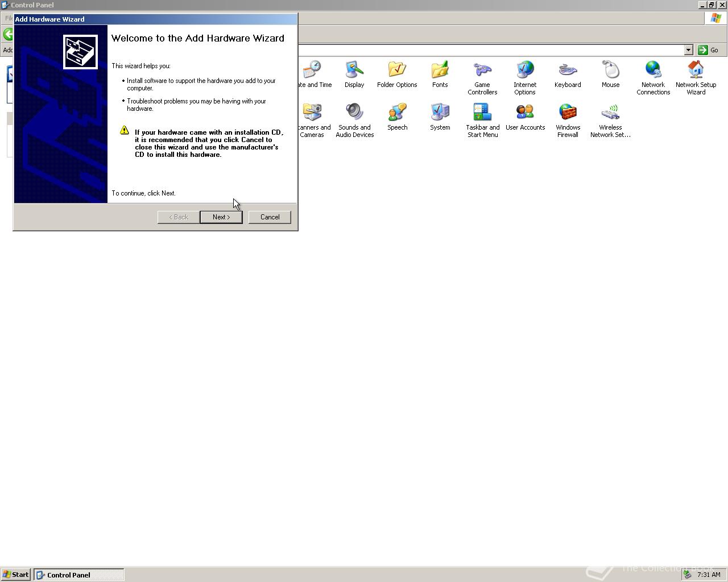Open Display settings icon
This screenshot has height=582, width=728.
pos(354,70)
